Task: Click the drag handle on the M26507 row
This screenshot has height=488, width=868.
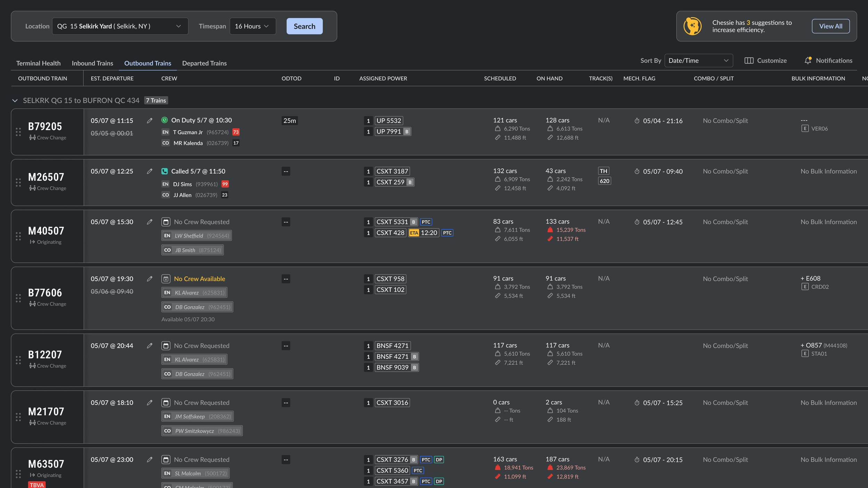Action: point(18,183)
